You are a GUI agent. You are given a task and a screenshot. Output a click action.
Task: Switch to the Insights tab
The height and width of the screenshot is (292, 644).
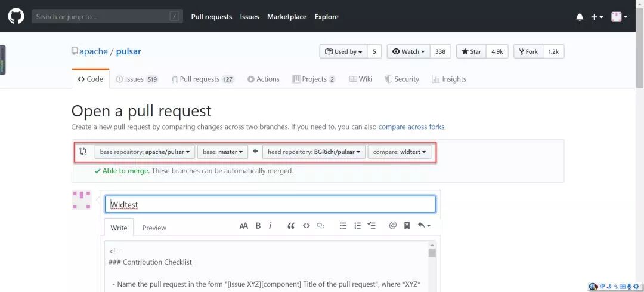449,79
